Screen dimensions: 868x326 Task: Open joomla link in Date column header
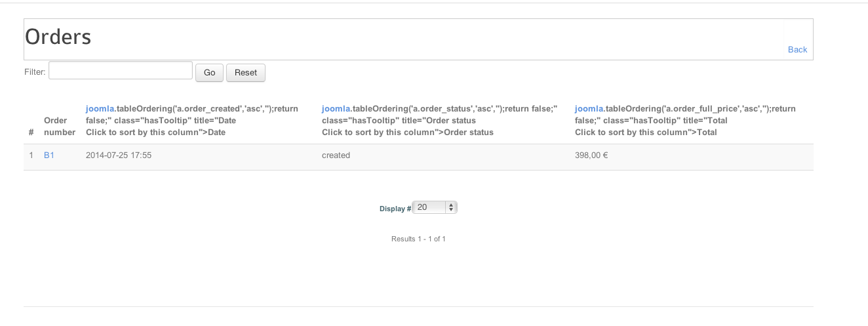[x=100, y=109]
